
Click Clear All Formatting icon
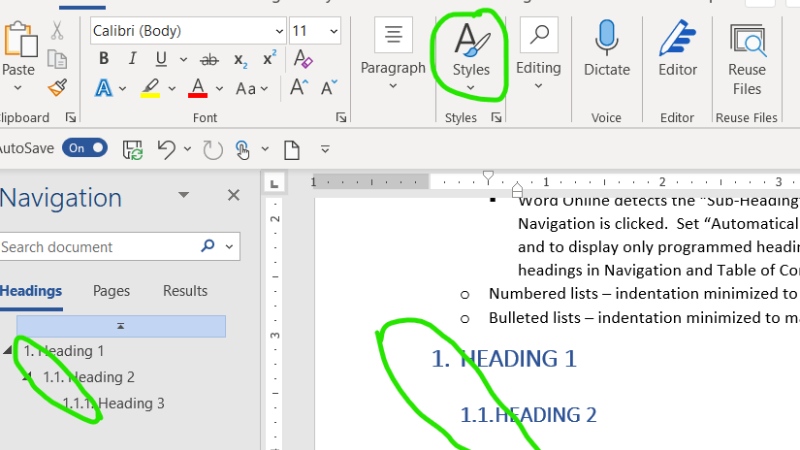pyautogui.click(x=303, y=59)
